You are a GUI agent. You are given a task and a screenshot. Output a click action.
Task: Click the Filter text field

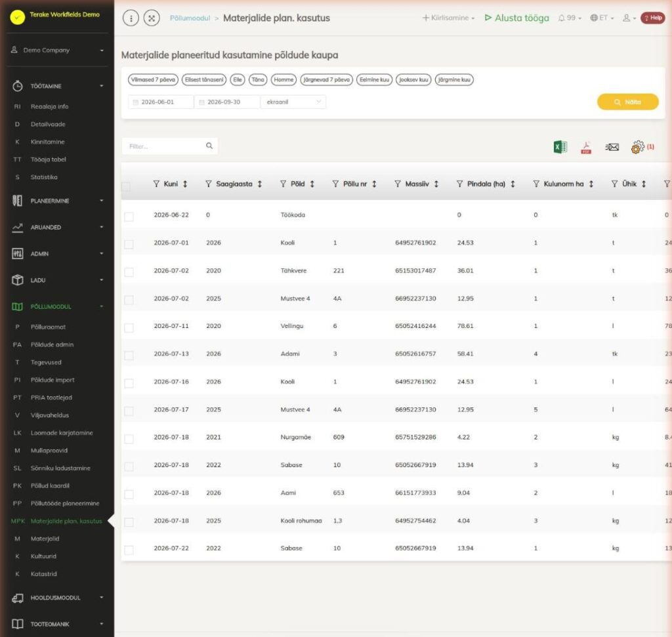click(170, 146)
